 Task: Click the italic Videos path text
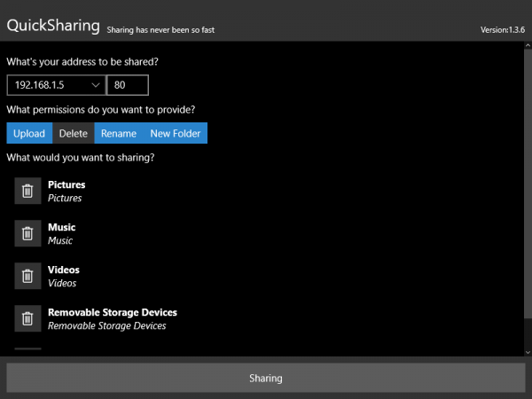(x=62, y=284)
